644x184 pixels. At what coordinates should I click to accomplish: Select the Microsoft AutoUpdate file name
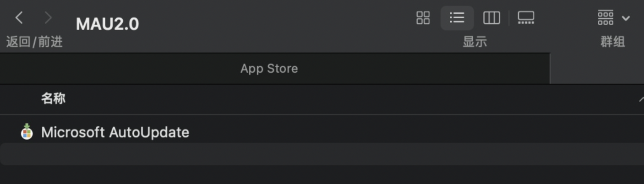pyautogui.click(x=115, y=132)
